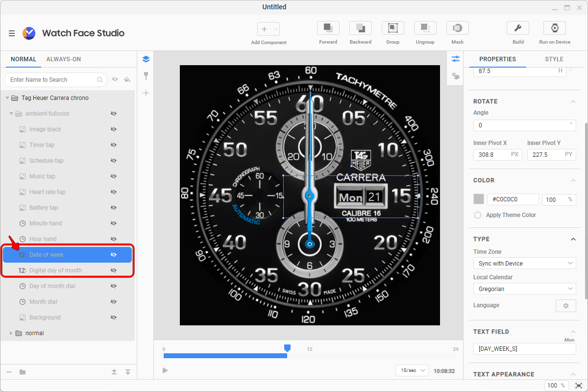
Task: Toggle visibility of Date of week layer
Action: click(x=113, y=255)
